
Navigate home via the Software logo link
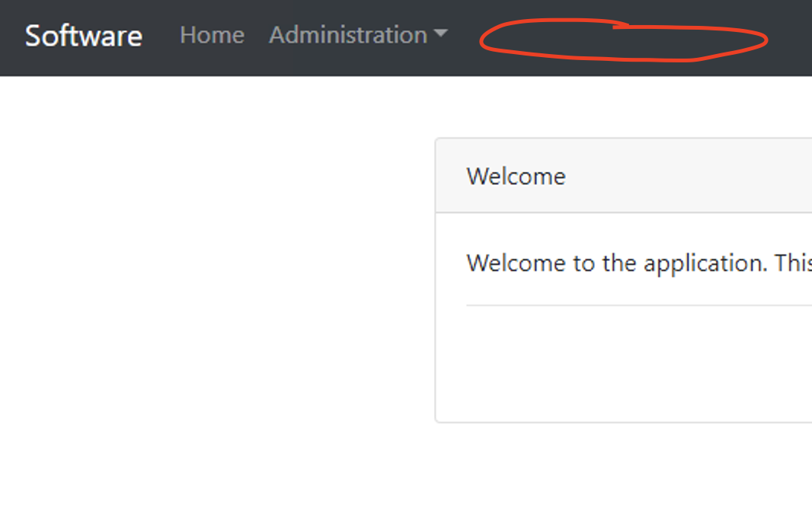83,35
